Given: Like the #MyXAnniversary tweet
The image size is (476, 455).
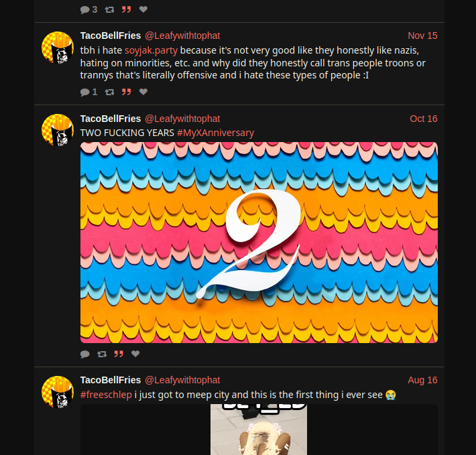Looking at the screenshot, I should click(x=135, y=354).
